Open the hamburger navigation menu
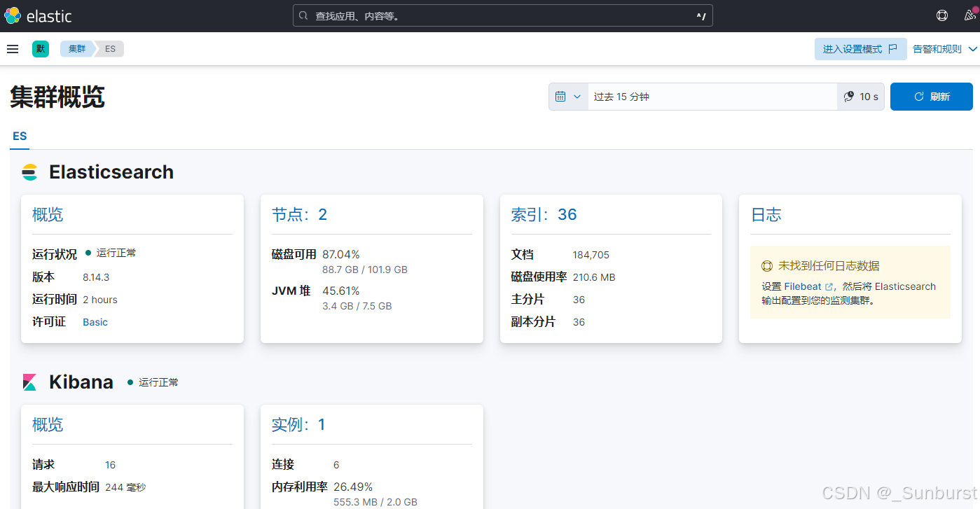This screenshot has height=509, width=980. coord(13,49)
